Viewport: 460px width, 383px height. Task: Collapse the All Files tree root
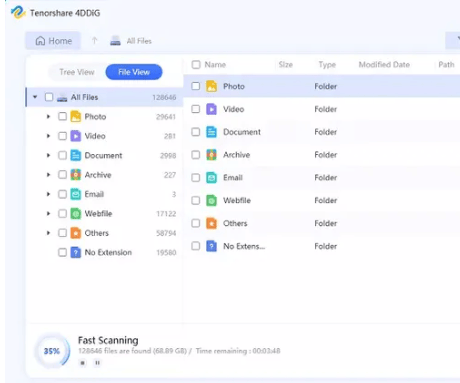[35, 97]
